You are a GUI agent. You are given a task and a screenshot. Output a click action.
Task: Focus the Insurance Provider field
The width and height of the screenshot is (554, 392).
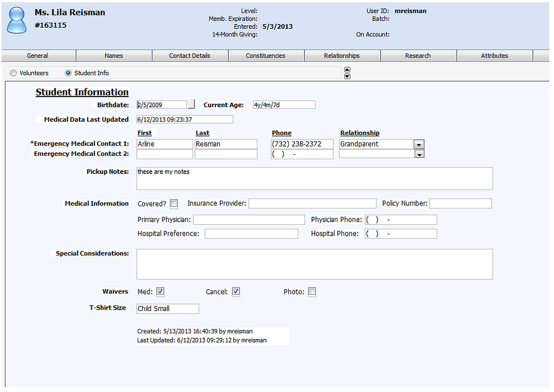tap(312, 204)
